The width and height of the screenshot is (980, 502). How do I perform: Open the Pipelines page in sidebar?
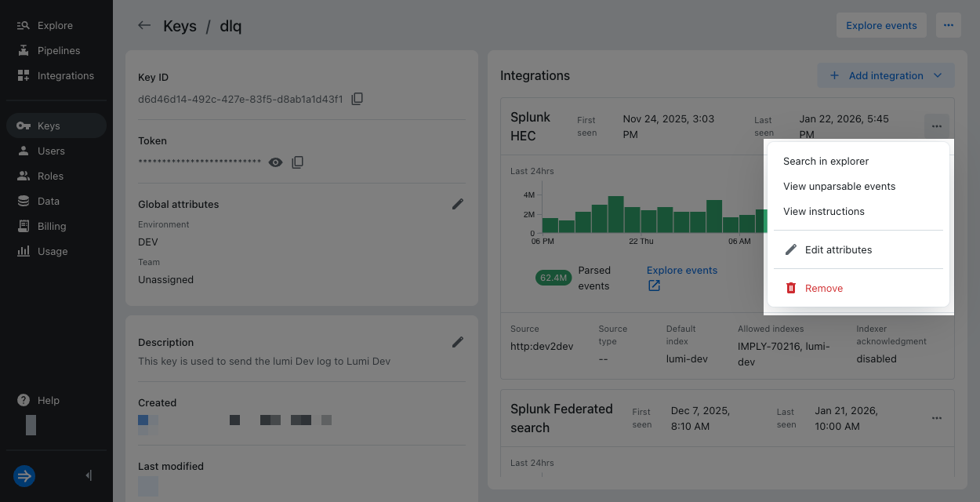(x=59, y=50)
